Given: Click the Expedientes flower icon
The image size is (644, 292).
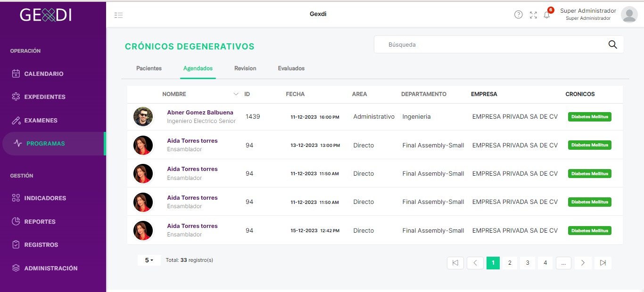Looking at the screenshot, I should [x=16, y=97].
